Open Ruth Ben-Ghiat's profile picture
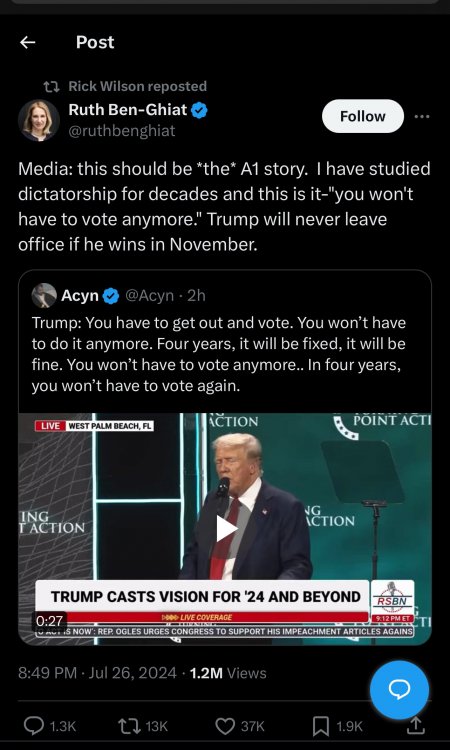 click(39, 120)
